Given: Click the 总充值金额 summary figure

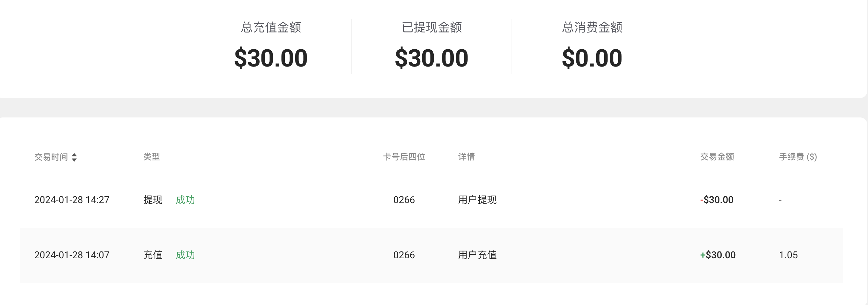Looking at the screenshot, I should pos(271,58).
